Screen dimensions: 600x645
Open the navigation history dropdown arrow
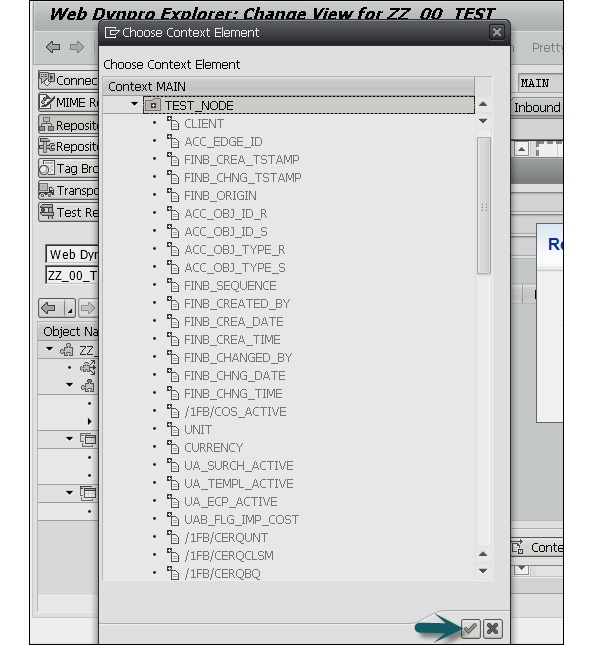point(69,308)
